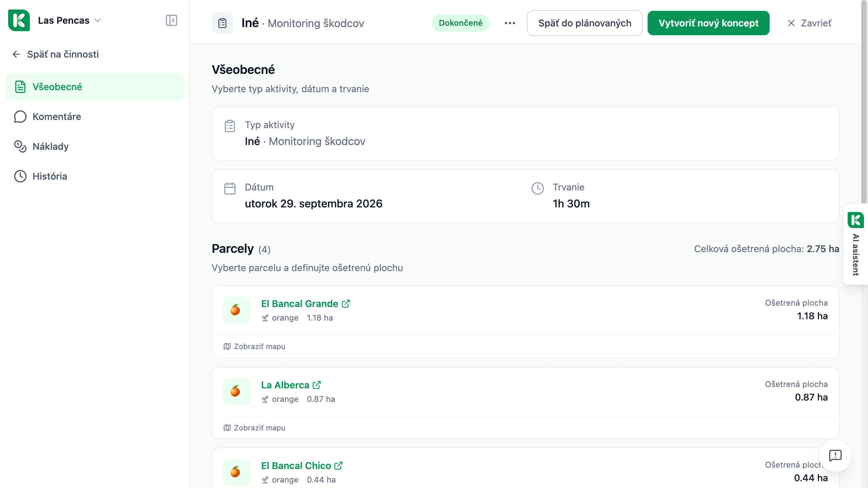Image resolution: width=868 pixels, height=488 pixels.
Task: Click the Typ aktivity clipboard icon
Action: click(x=230, y=126)
